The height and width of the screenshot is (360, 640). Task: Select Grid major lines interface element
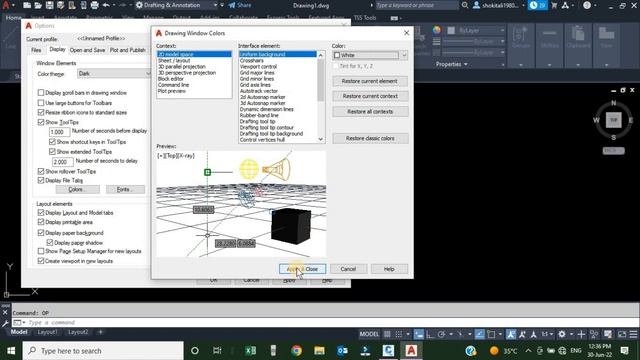point(257,73)
